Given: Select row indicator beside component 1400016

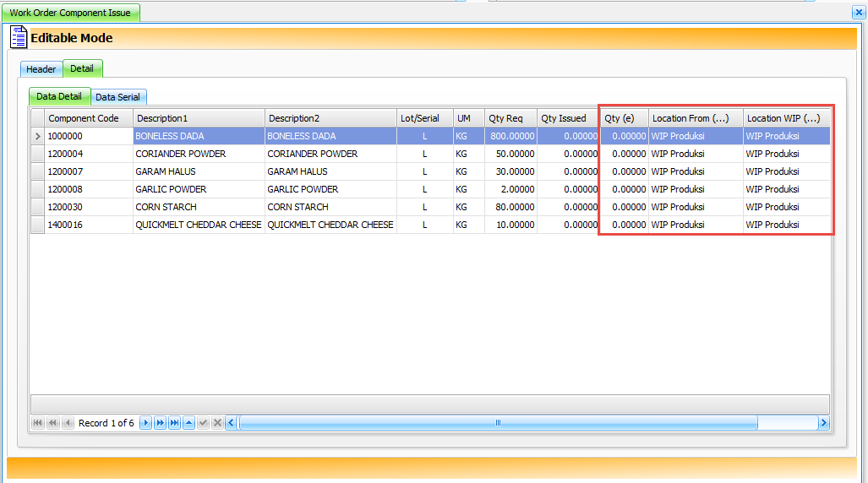Looking at the screenshot, I should [x=38, y=225].
